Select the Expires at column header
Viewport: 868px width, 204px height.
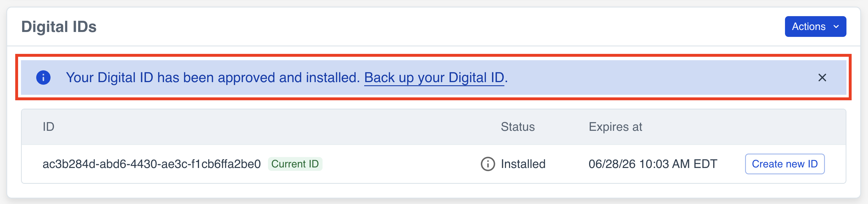[615, 127]
